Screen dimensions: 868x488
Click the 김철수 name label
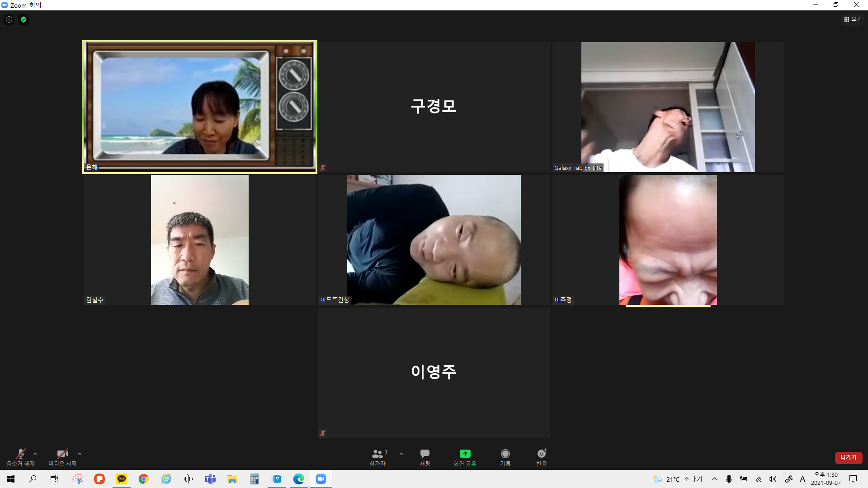point(95,300)
